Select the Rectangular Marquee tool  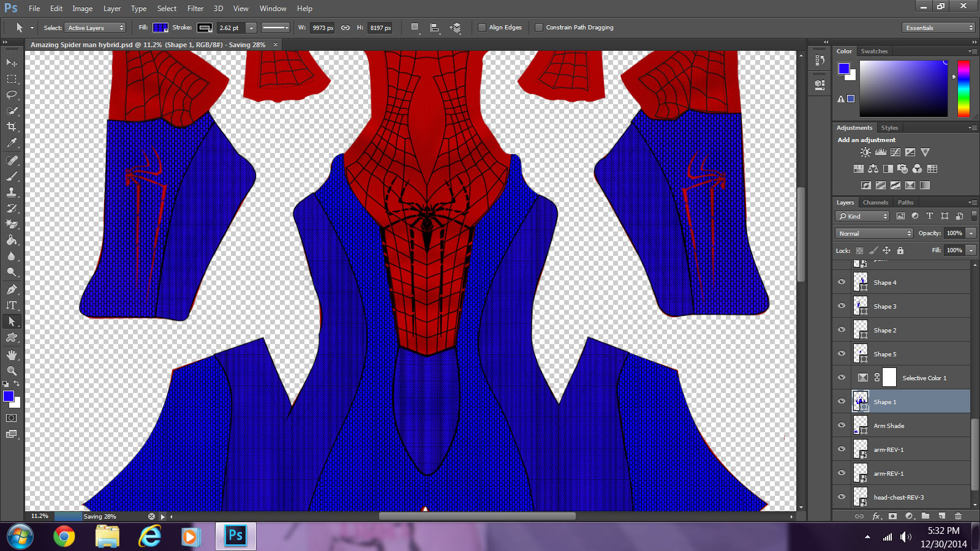pos(12,79)
